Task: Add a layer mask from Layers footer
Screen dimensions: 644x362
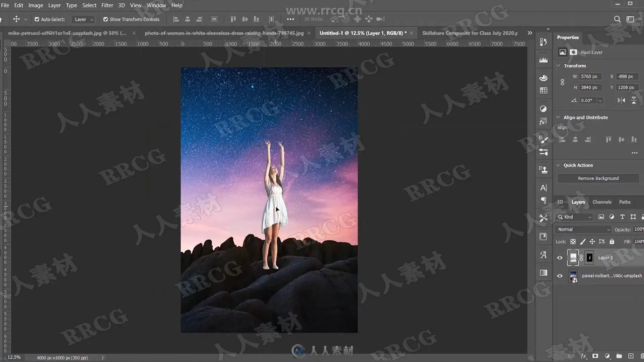Action: [x=595, y=356]
